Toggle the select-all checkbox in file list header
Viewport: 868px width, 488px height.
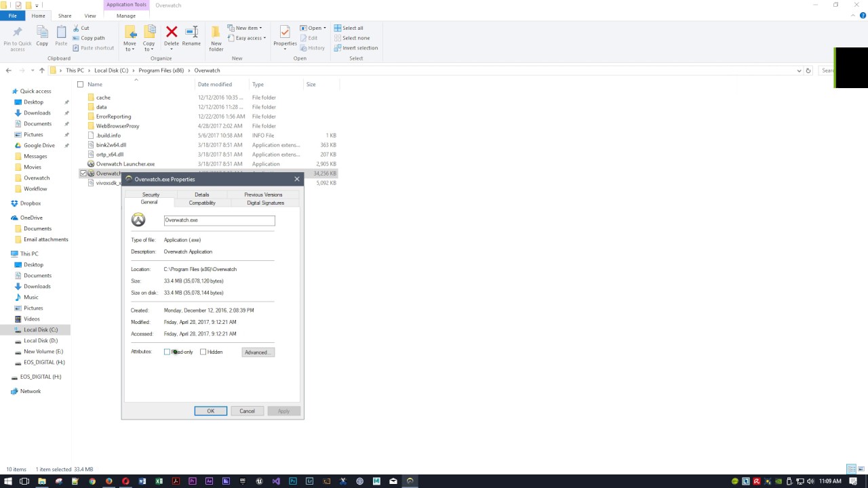pyautogui.click(x=80, y=85)
